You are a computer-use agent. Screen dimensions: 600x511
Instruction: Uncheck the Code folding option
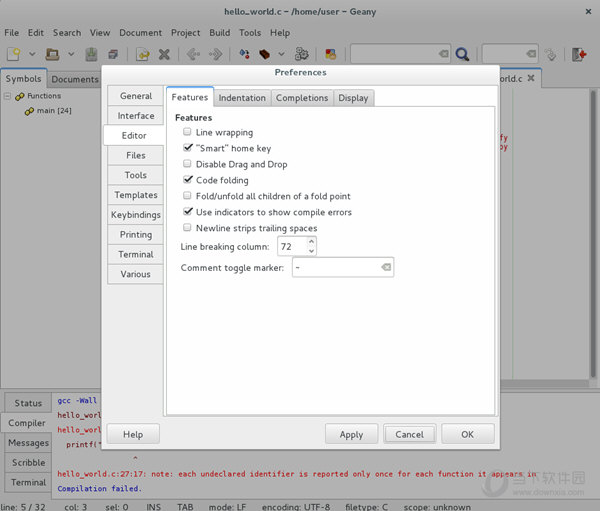[x=187, y=180]
